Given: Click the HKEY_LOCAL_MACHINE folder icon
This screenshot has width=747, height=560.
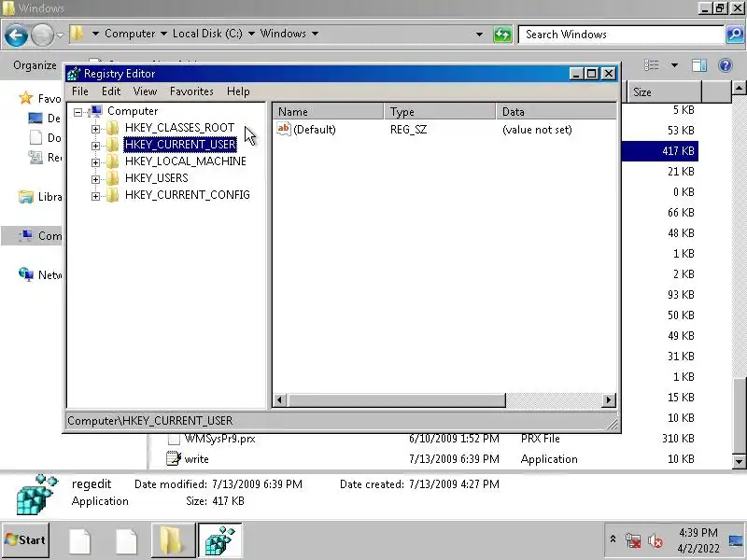Looking at the screenshot, I should point(112,161).
